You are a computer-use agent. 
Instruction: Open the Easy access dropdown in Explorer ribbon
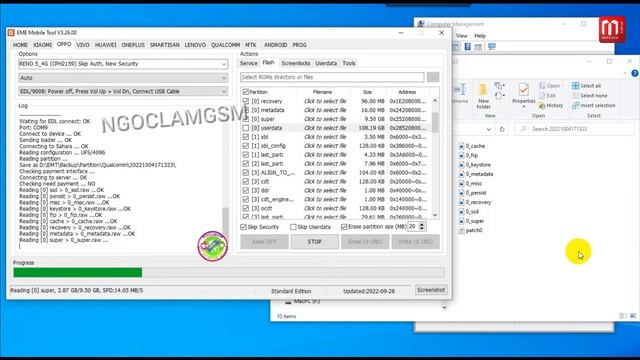click(x=499, y=96)
